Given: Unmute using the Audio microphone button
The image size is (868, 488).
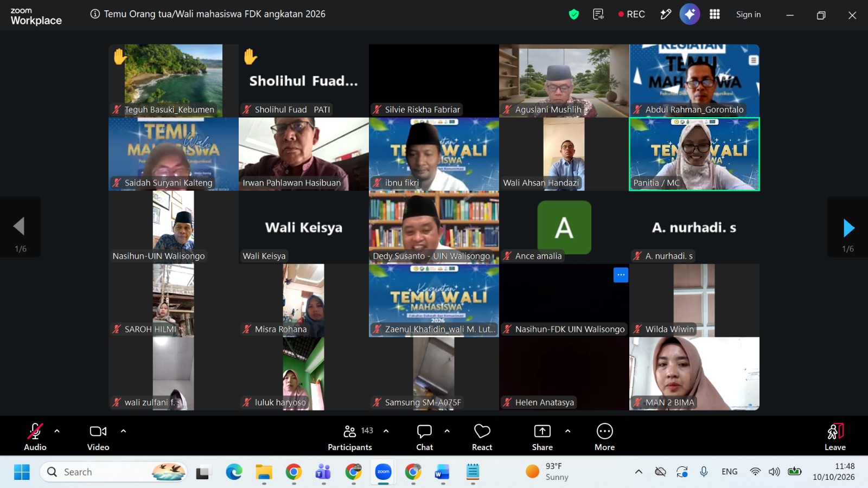Looking at the screenshot, I should (x=35, y=437).
